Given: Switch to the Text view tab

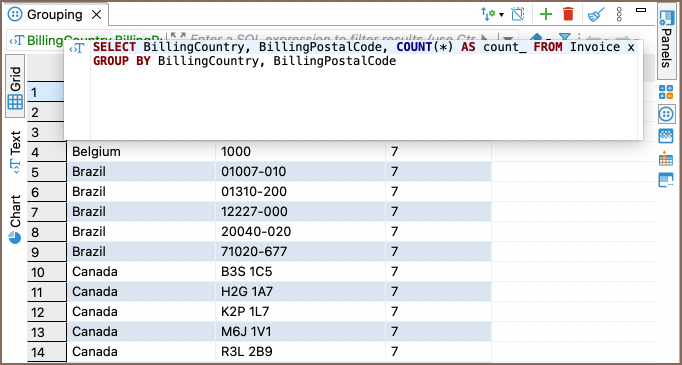Looking at the screenshot, I should (x=15, y=152).
